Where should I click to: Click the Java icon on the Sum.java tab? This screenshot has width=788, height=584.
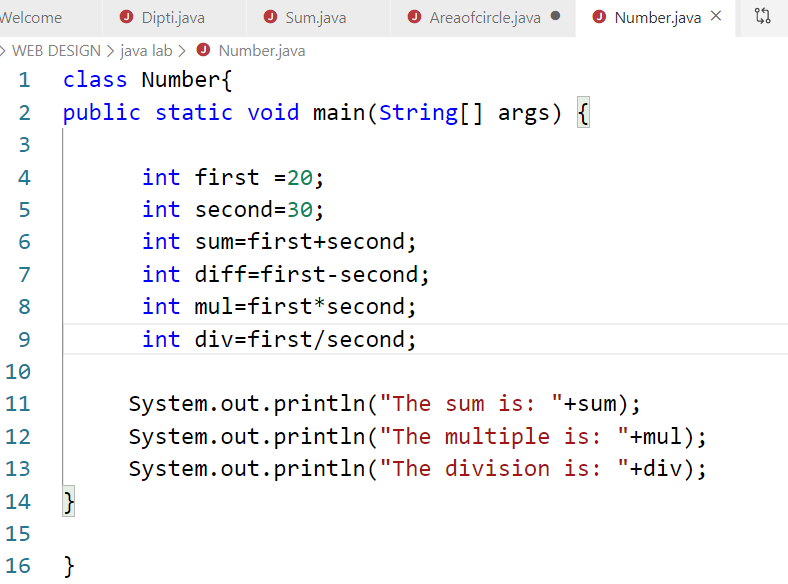(270, 17)
